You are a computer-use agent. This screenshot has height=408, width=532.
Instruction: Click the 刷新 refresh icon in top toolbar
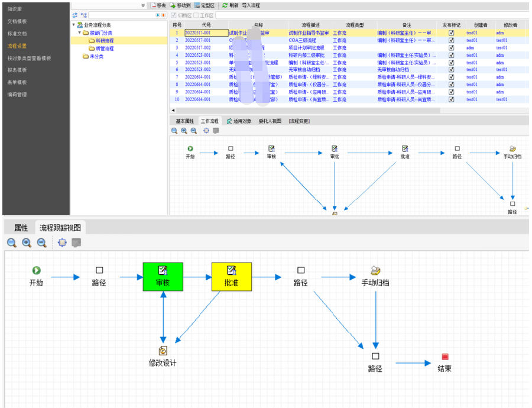(225, 5)
